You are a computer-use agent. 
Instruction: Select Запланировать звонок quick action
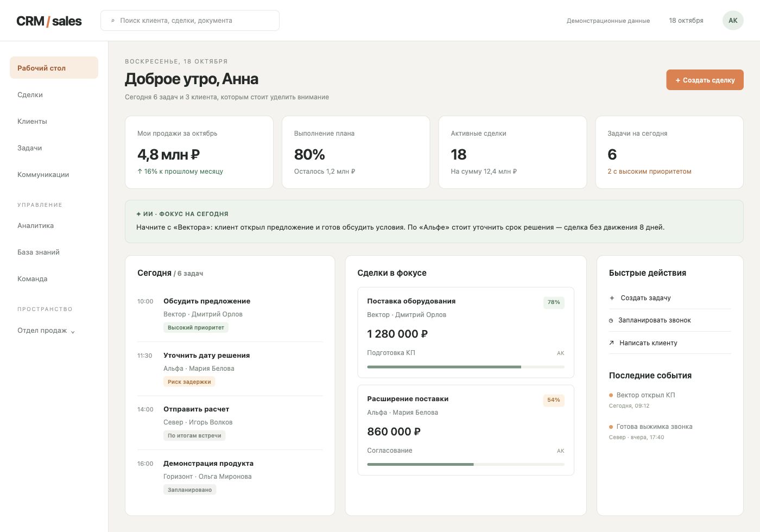(x=670, y=320)
